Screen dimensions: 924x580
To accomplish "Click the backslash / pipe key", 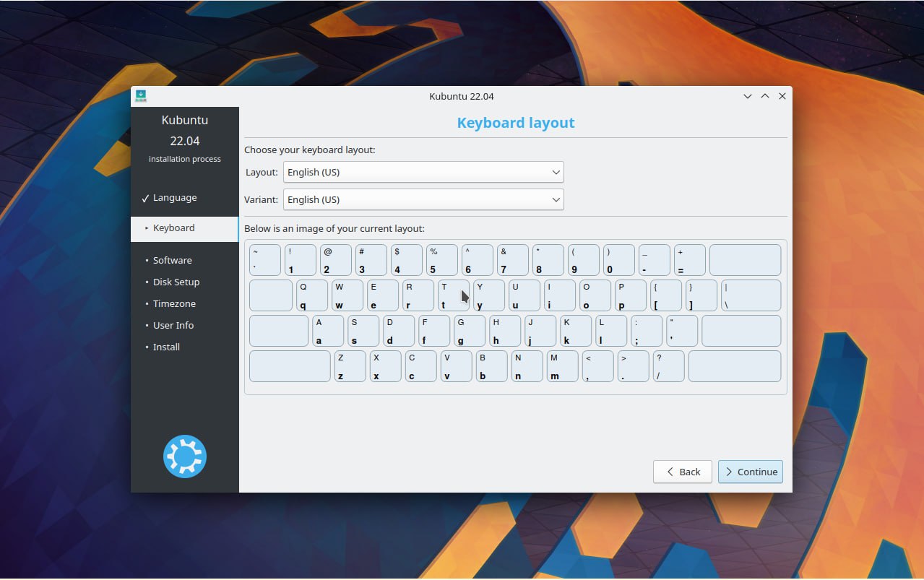I will 751,295.
